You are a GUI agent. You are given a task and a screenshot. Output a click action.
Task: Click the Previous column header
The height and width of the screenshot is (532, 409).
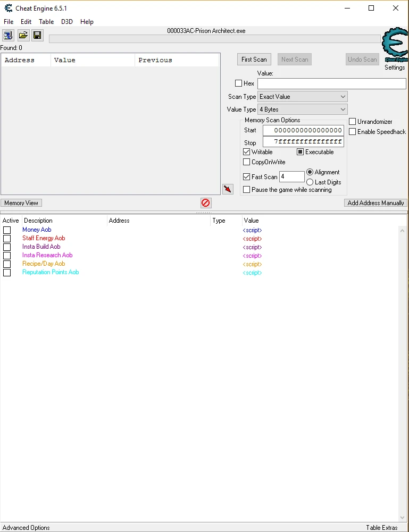177,60
